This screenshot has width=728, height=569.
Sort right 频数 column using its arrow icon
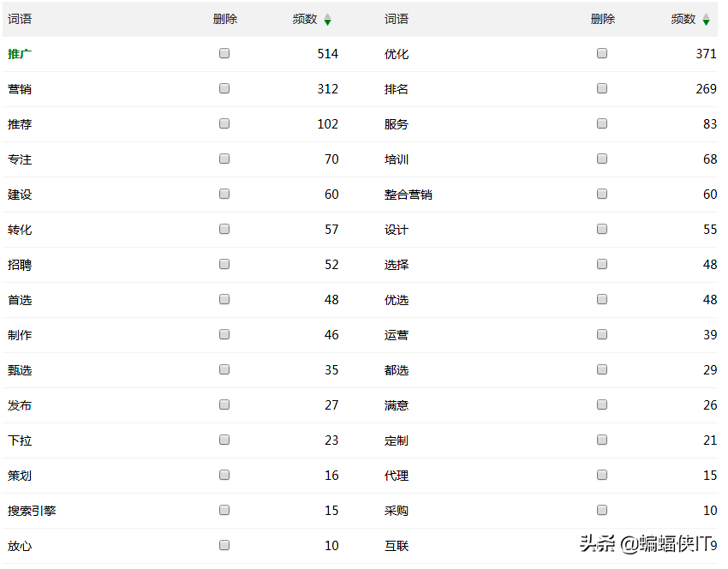point(706,19)
